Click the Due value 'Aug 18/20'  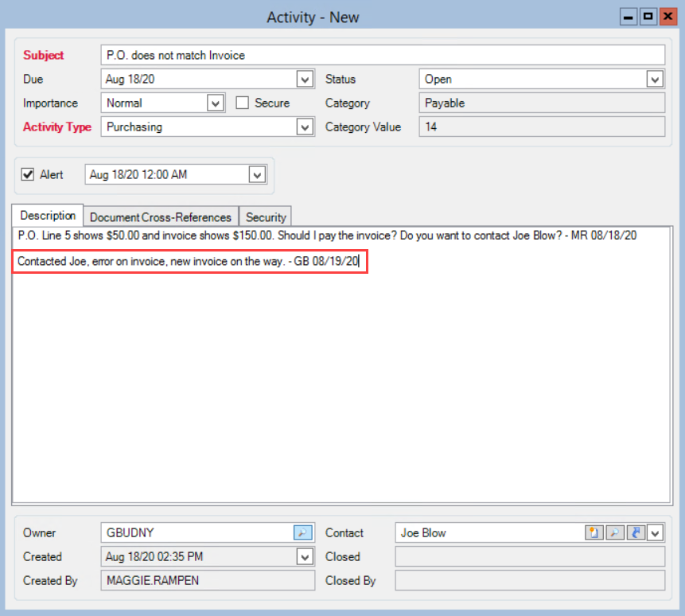130,80
